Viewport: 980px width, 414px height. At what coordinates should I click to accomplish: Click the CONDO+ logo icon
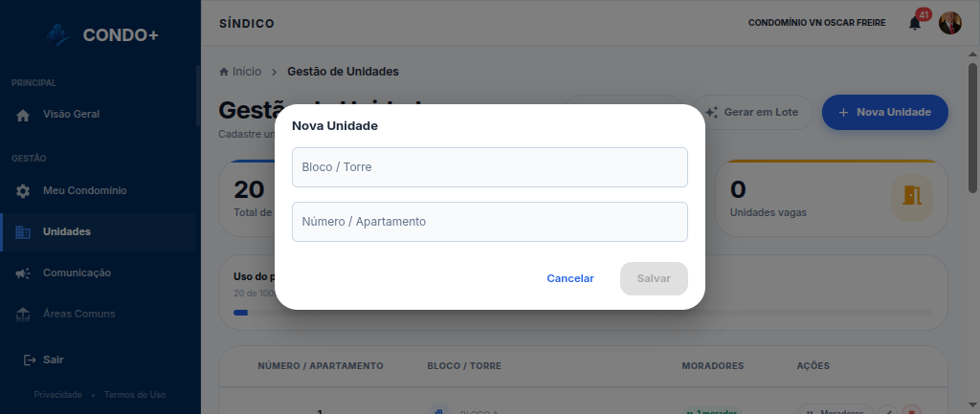[x=58, y=35]
